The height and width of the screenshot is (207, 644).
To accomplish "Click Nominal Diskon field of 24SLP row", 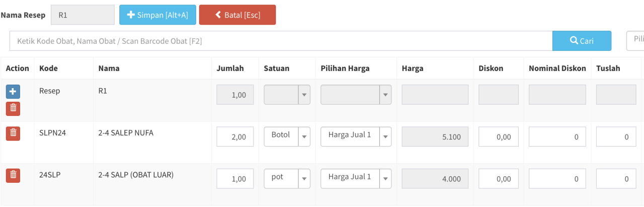I will pyautogui.click(x=557, y=178).
